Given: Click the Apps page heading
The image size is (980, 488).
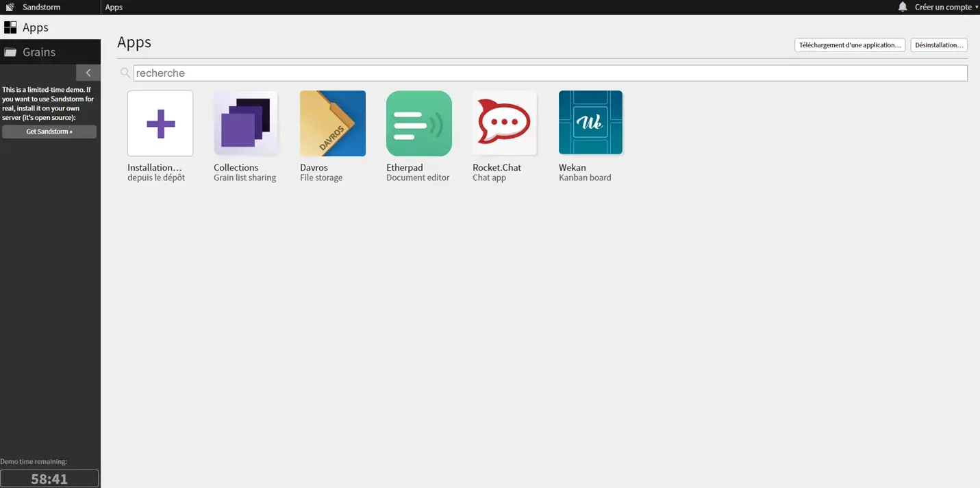Looking at the screenshot, I should [134, 42].
